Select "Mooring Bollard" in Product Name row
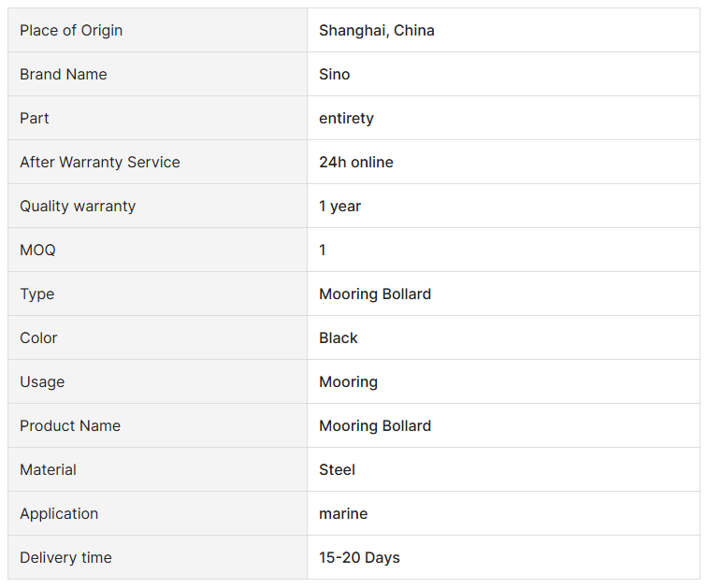This screenshot has height=588, width=707. 374,425
